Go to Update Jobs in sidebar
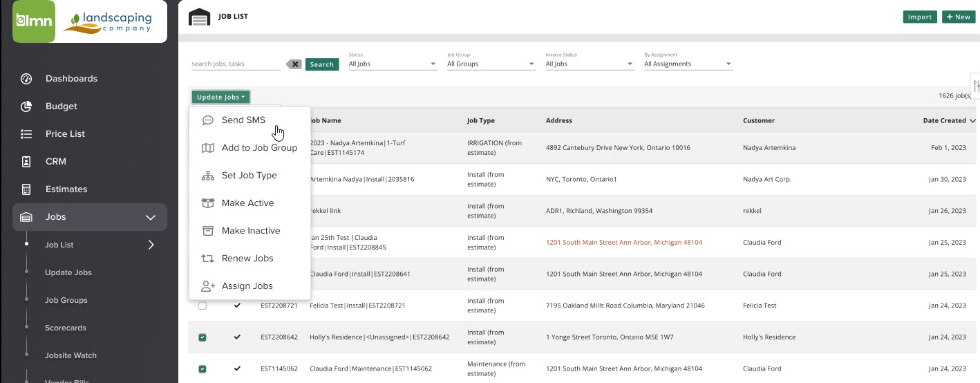This screenshot has height=383, width=980. (x=68, y=272)
